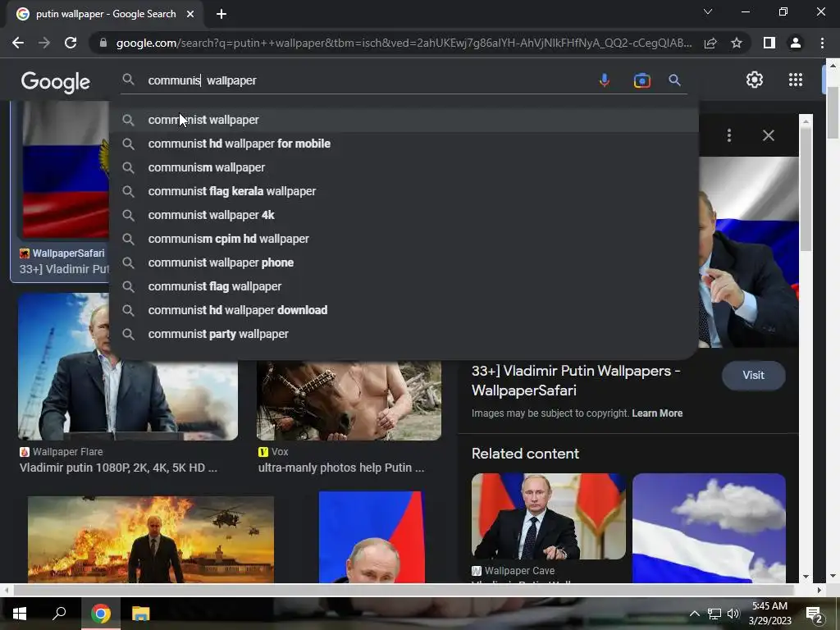
Task: Click the taskbar clock showing 5:45 AM
Action: [769, 614]
